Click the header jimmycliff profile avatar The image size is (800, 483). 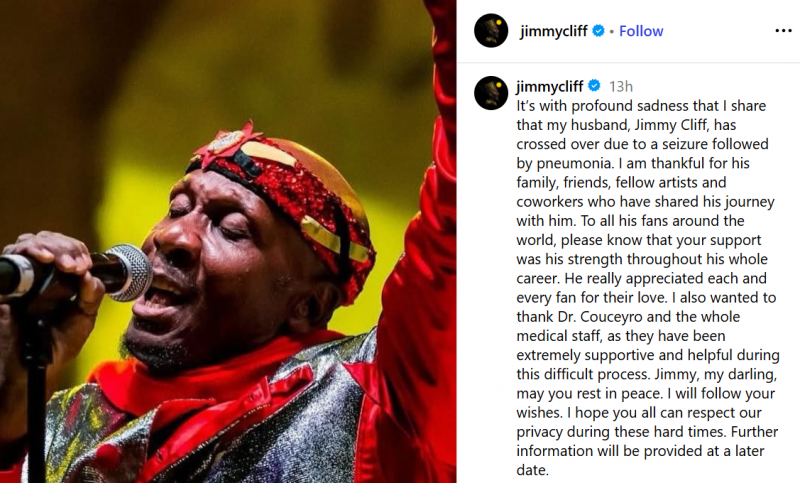point(491,31)
